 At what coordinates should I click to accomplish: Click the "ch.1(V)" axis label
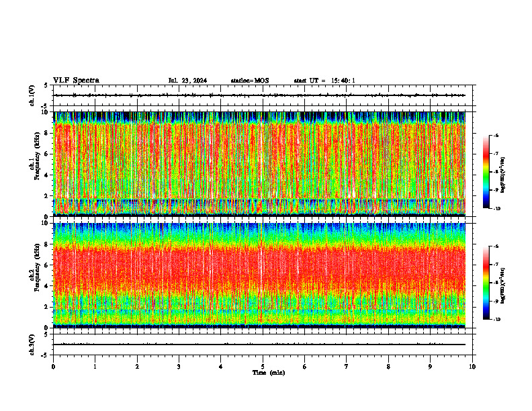(32, 95)
